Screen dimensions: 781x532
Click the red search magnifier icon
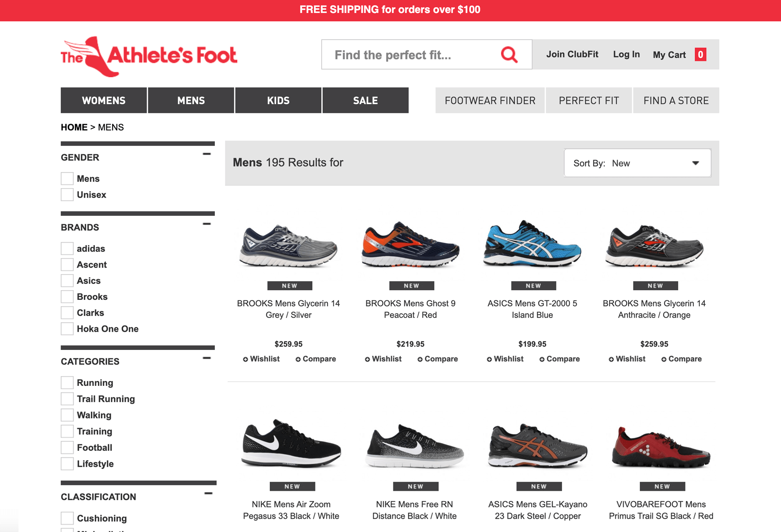(x=509, y=54)
